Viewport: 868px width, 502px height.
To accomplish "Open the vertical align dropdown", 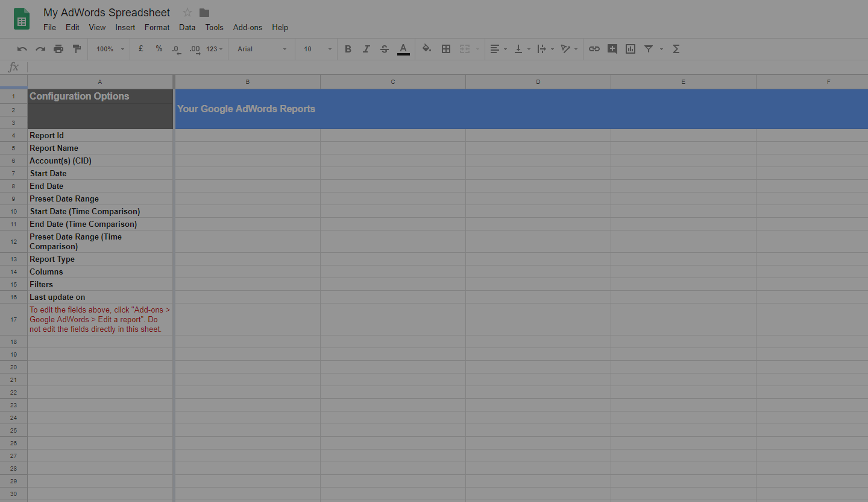I will click(522, 49).
